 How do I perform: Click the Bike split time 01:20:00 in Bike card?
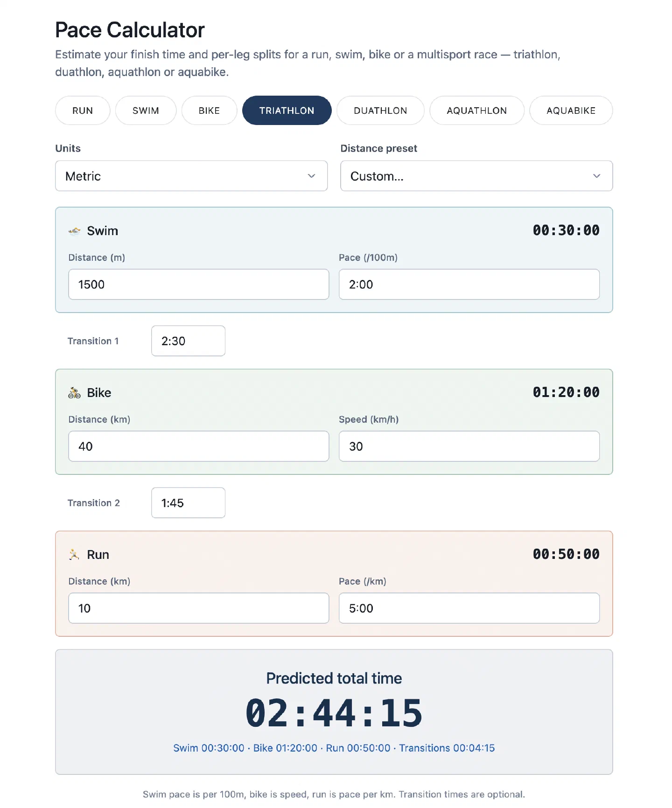pos(566,392)
